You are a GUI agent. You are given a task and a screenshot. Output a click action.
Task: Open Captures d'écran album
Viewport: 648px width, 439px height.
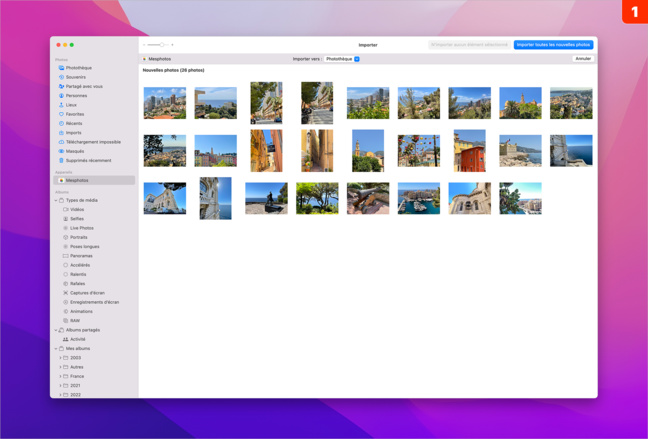[x=87, y=293]
